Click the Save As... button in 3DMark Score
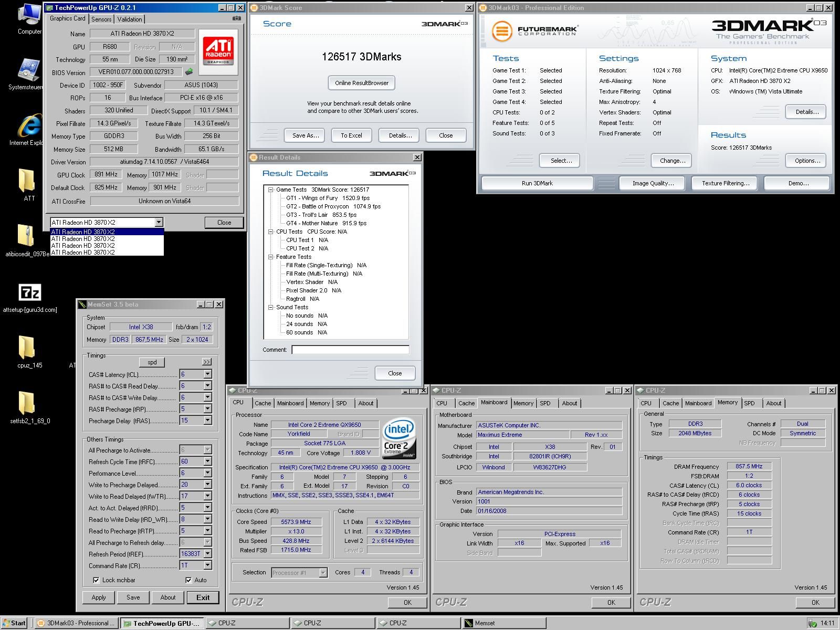Viewport: 840px width, 630px height. click(x=305, y=135)
